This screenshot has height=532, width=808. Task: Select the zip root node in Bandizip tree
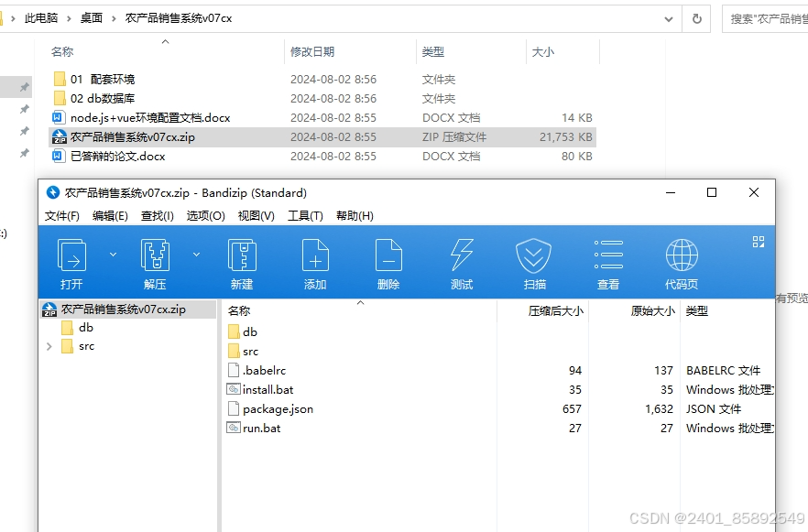click(128, 309)
